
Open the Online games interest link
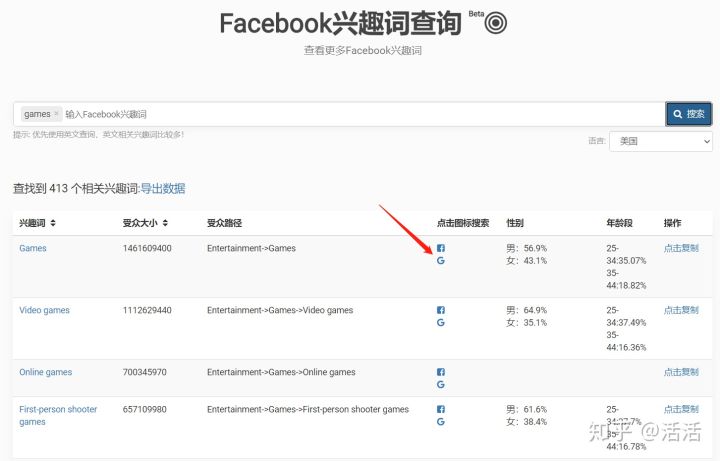pos(45,372)
